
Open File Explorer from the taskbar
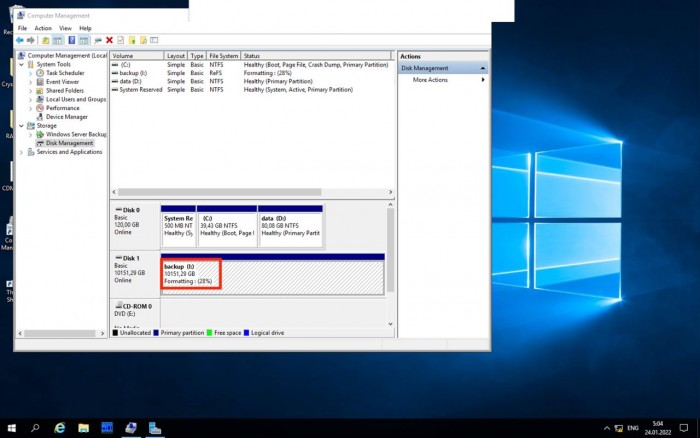(x=83, y=428)
